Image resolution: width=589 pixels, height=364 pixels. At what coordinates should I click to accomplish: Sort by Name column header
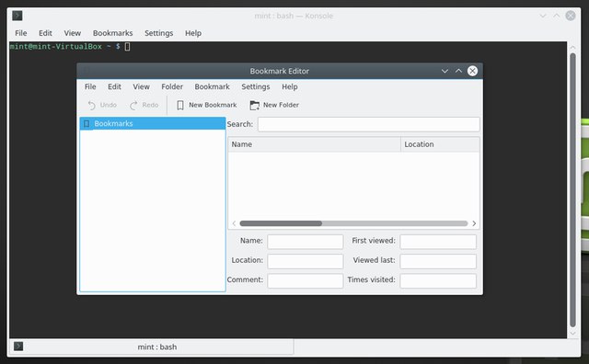pos(314,144)
